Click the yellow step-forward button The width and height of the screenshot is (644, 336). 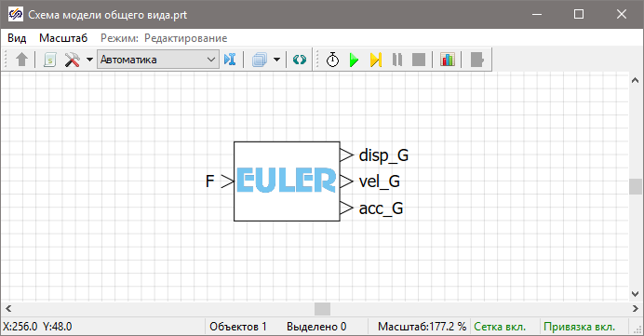(376, 60)
